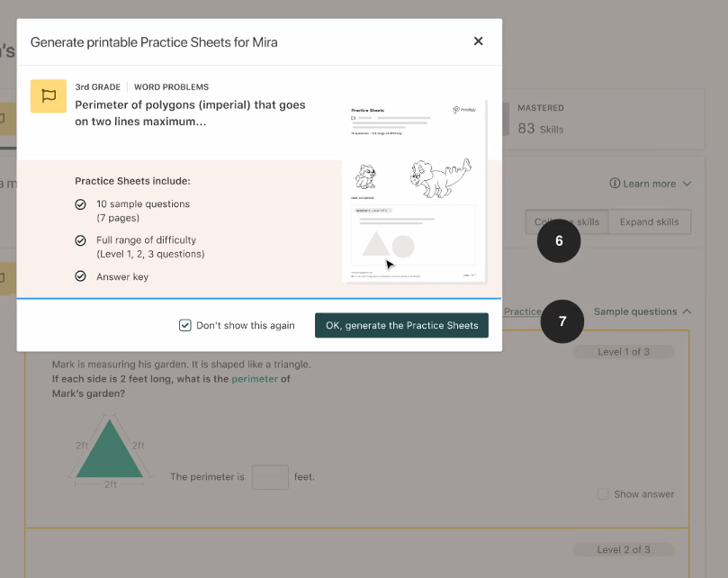Click the Prodigy logo on the sheet preview
The height and width of the screenshot is (578, 728).
(x=463, y=110)
